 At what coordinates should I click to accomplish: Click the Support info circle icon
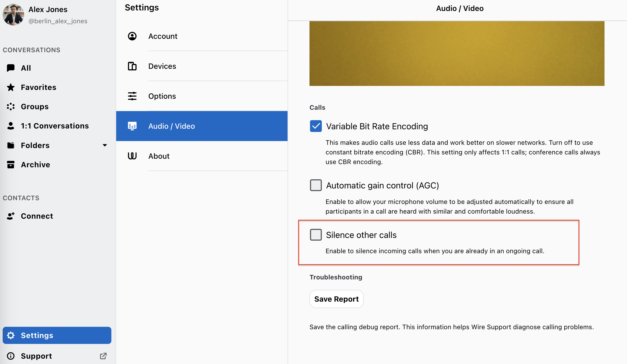point(11,356)
